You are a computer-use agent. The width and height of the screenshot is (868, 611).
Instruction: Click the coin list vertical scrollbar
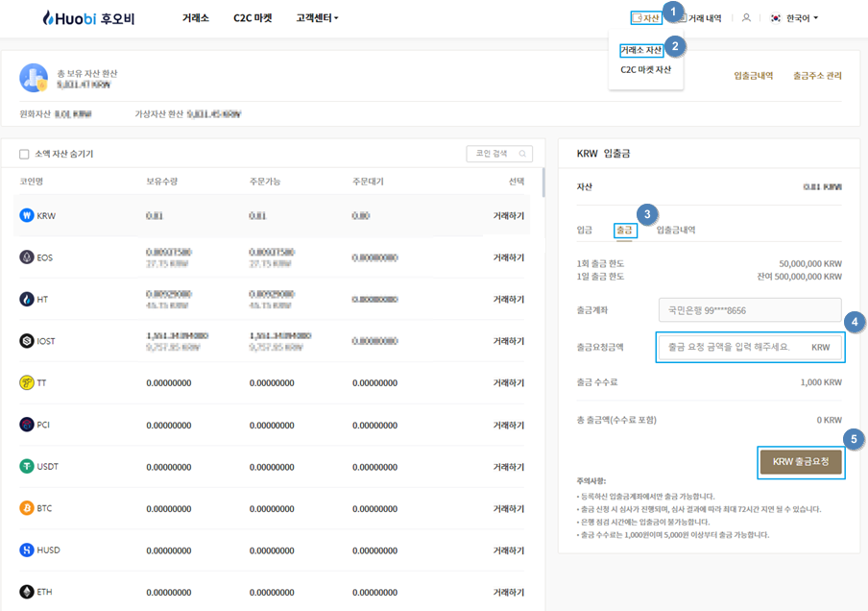pos(543,183)
